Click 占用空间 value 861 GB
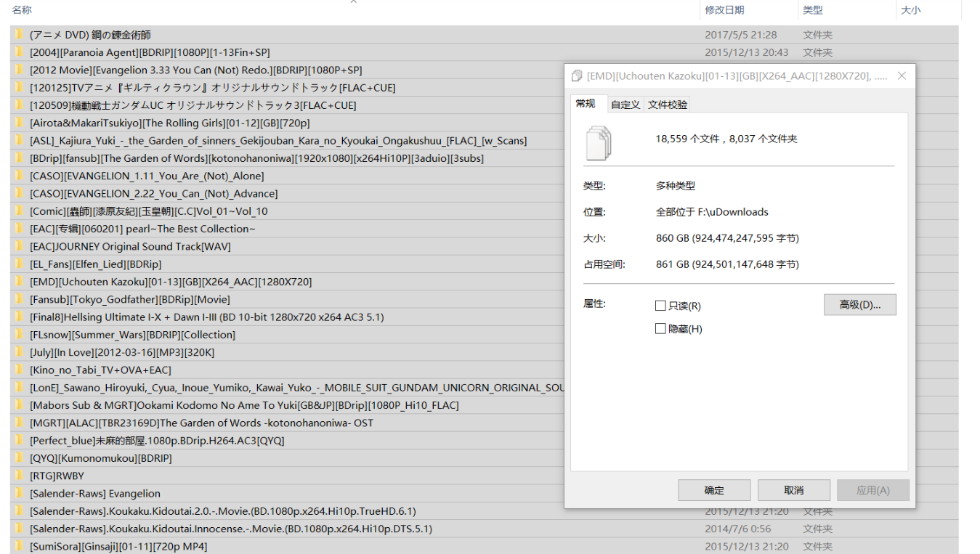 pos(727,264)
